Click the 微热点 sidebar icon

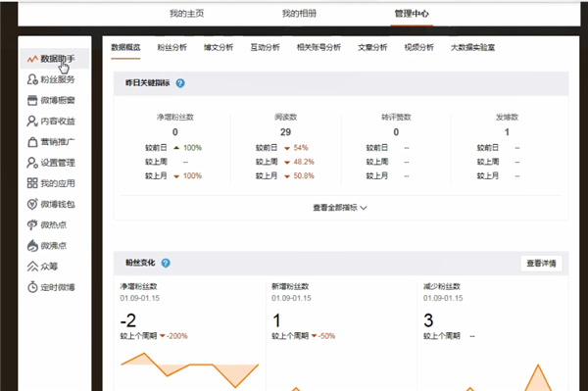coord(32,225)
